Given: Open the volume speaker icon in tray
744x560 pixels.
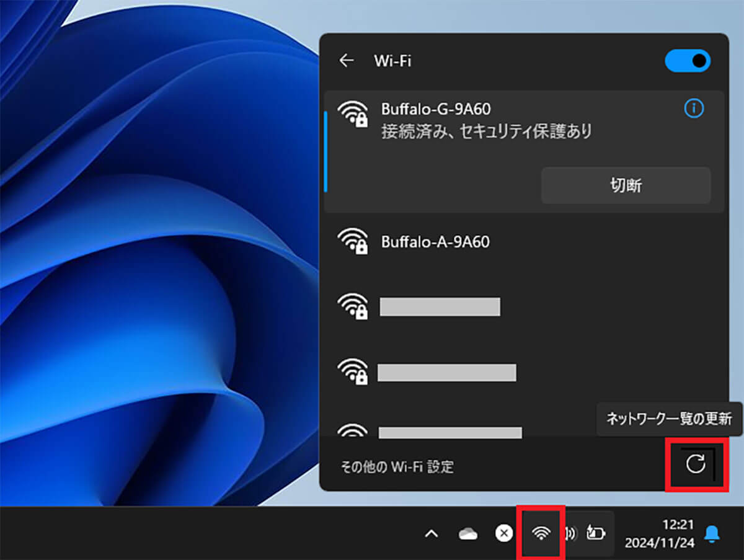Looking at the screenshot, I should (x=571, y=533).
